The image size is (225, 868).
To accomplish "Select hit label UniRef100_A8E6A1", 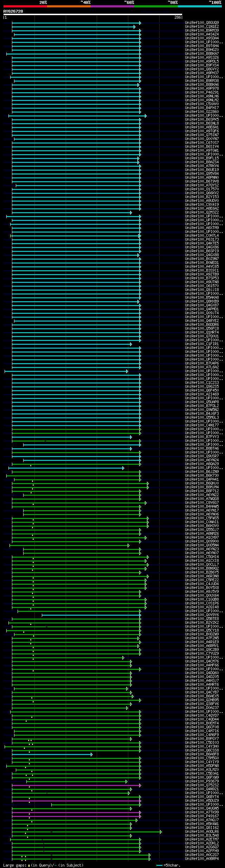I will [x=202, y=127].
